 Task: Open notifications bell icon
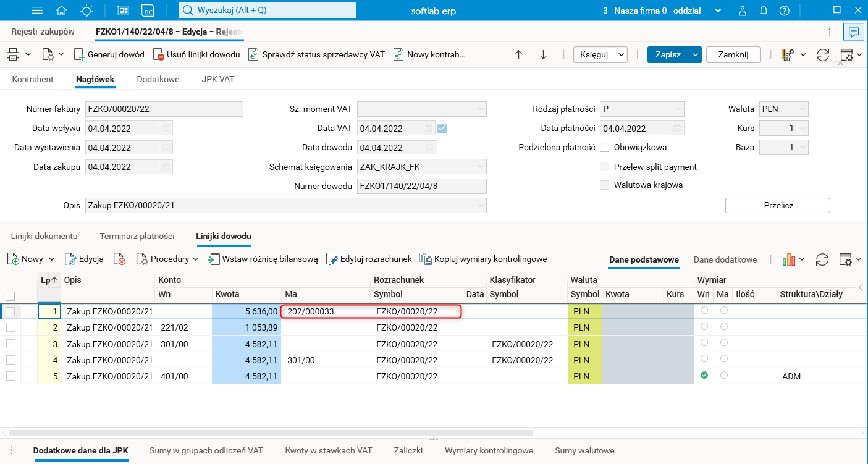(x=764, y=11)
